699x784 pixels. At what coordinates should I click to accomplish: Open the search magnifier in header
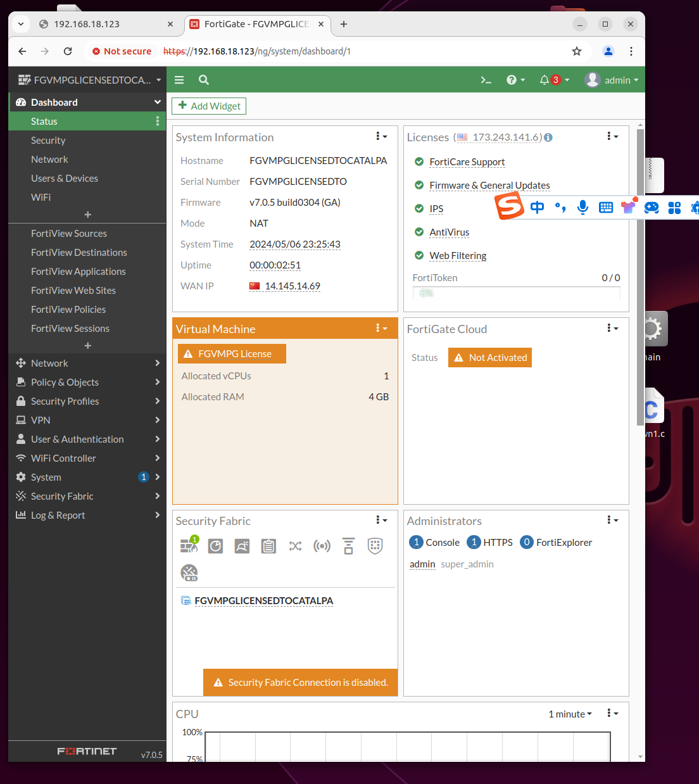coord(203,80)
